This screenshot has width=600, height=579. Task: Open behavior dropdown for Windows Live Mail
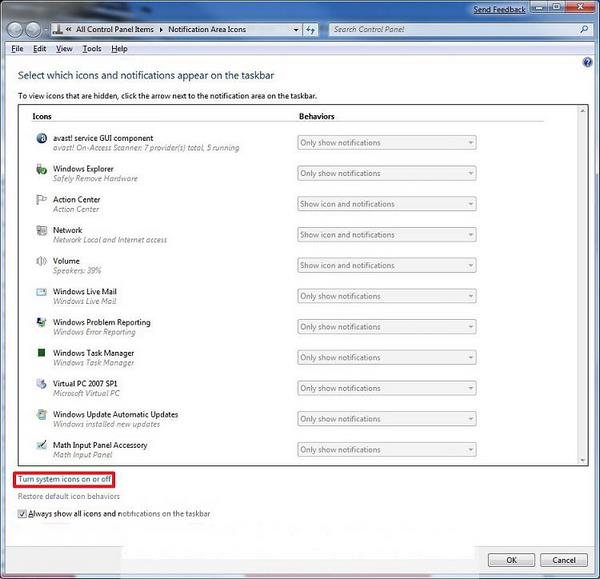pyautogui.click(x=386, y=296)
